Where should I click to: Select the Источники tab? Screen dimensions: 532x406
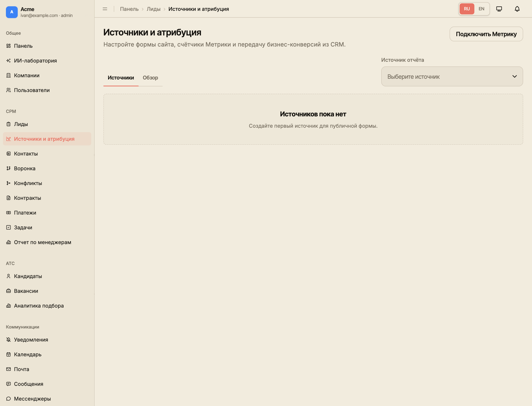point(121,78)
